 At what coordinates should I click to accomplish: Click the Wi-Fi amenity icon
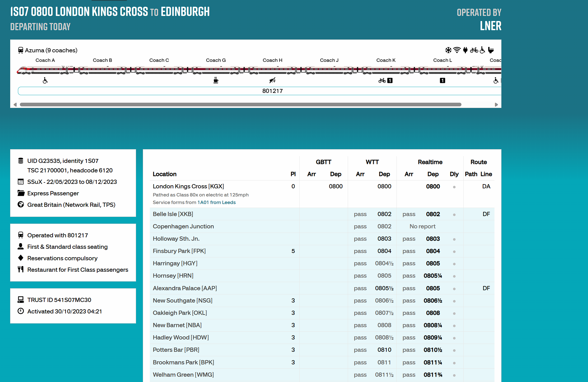pyautogui.click(x=457, y=50)
